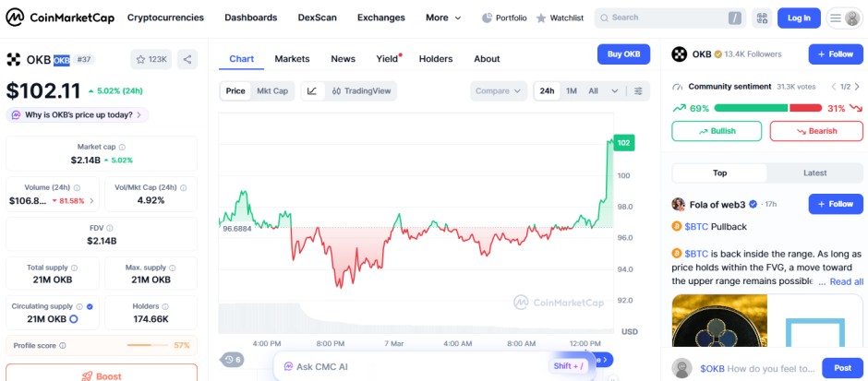Viewport: 868px width, 381px height.
Task: Open the chart settings sliders icon
Action: point(638,90)
